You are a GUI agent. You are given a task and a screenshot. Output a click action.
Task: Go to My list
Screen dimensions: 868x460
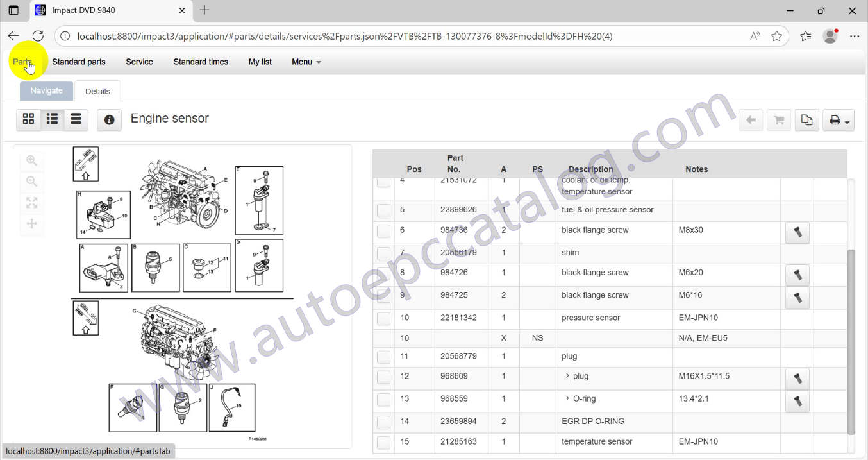tap(260, 62)
